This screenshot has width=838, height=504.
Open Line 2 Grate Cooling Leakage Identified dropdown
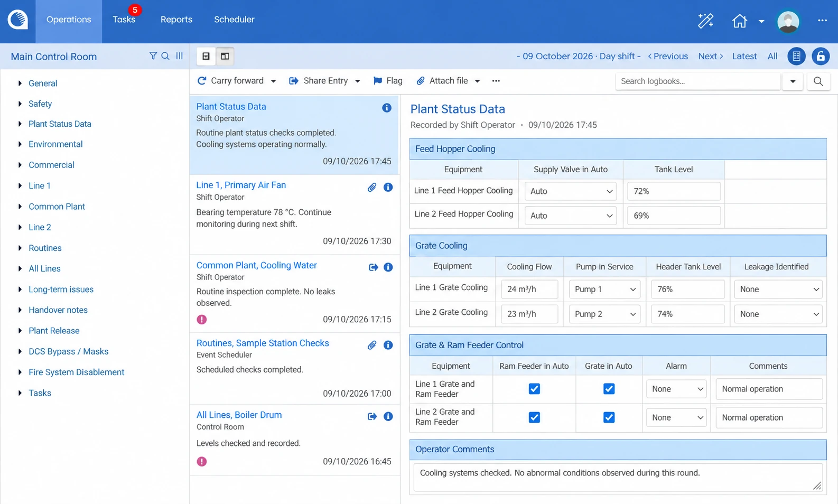click(778, 314)
